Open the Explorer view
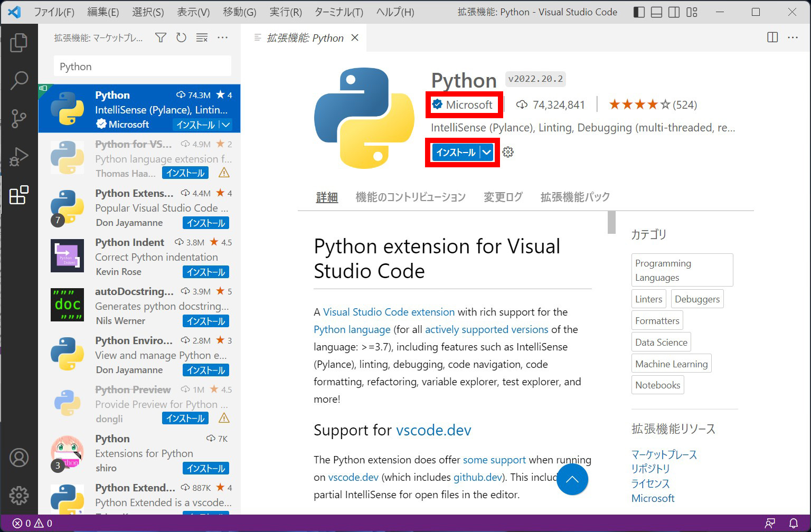811x532 pixels. tap(20, 43)
